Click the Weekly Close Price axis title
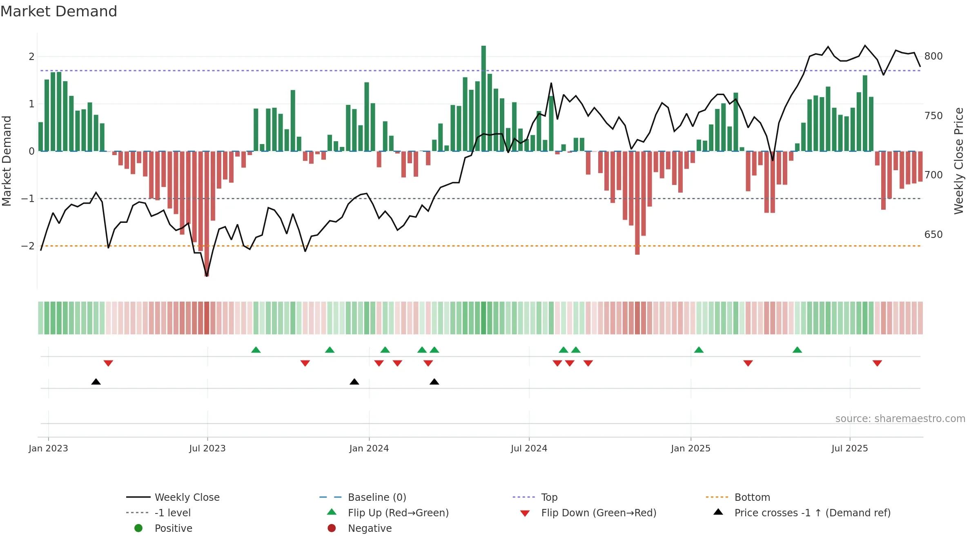Viewport: 980px width, 551px height. [959, 161]
